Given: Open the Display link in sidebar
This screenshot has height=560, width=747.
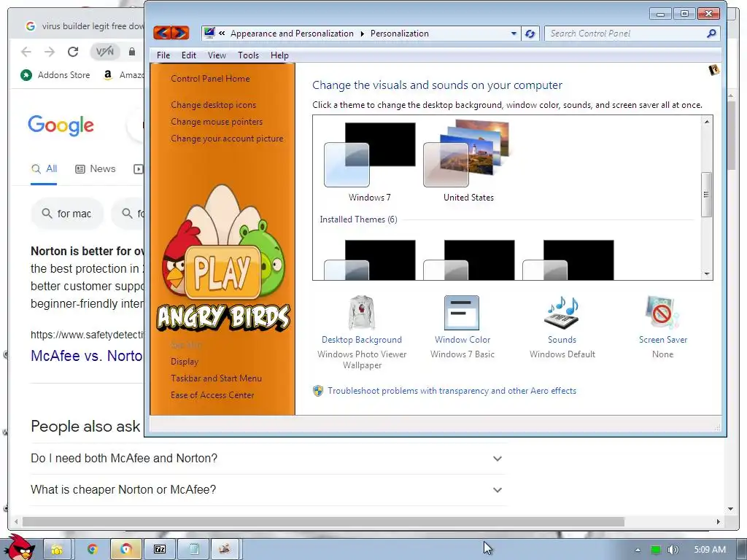Looking at the screenshot, I should (185, 362).
